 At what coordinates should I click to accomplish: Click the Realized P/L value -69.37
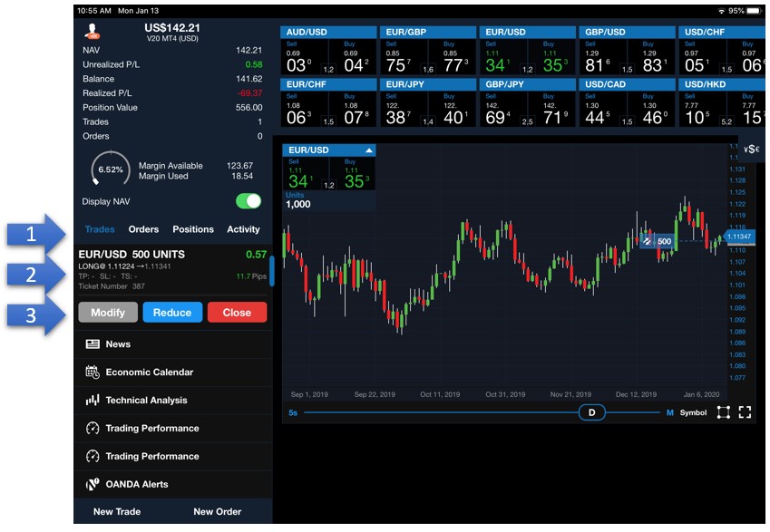tap(249, 93)
